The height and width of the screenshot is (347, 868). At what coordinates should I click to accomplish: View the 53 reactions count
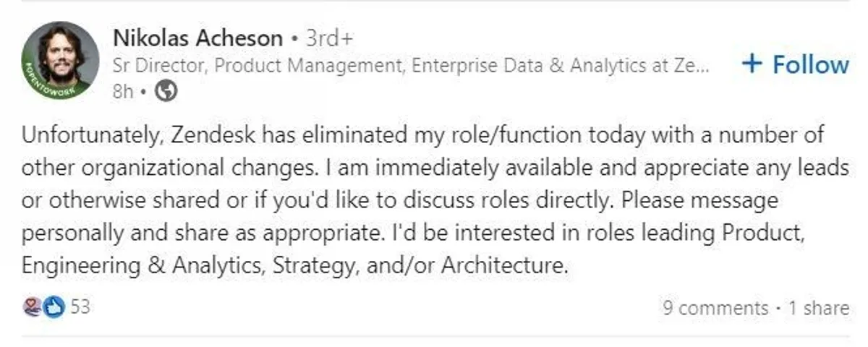80,307
